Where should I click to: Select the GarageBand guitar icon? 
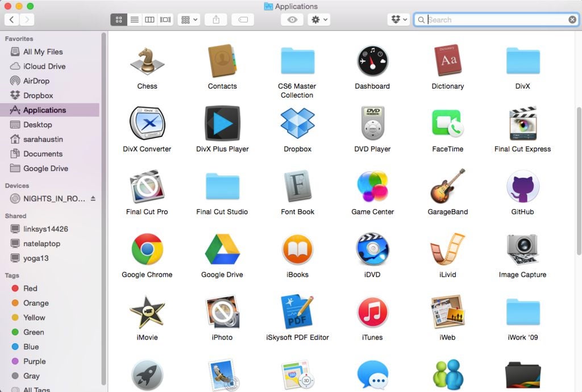pyautogui.click(x=448, y=186)
